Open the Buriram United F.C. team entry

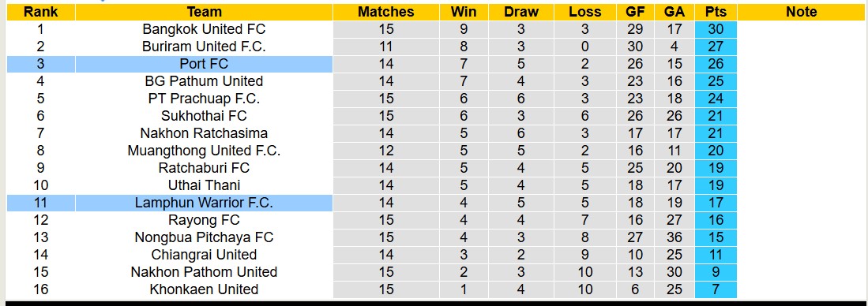click(204, 47)
